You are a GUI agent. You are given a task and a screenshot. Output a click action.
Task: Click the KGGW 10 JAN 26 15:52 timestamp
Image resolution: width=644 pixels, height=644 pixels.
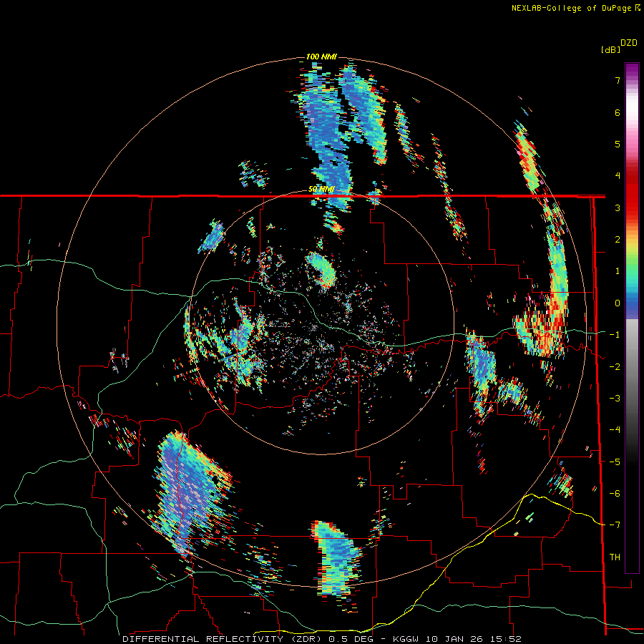[457, 639]
